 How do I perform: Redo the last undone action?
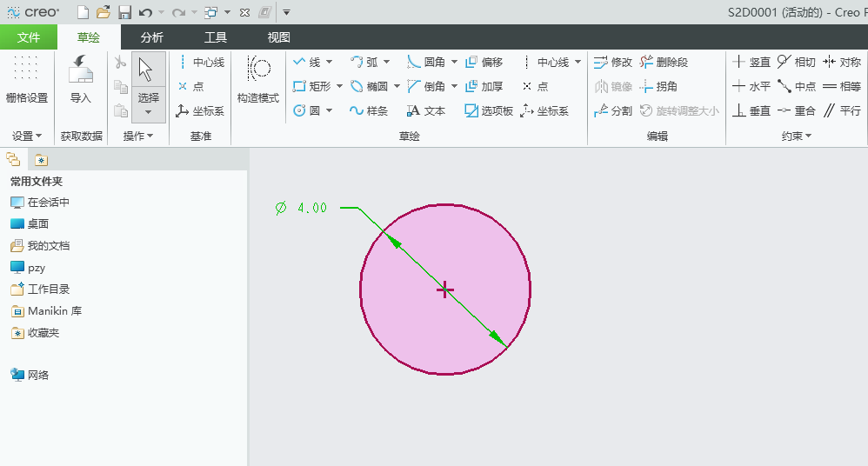click(178, 12)
